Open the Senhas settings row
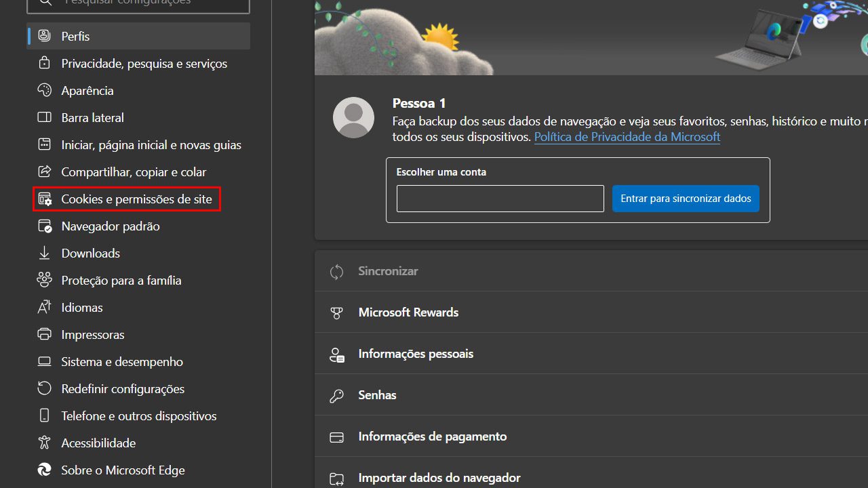 pos(591,395)
